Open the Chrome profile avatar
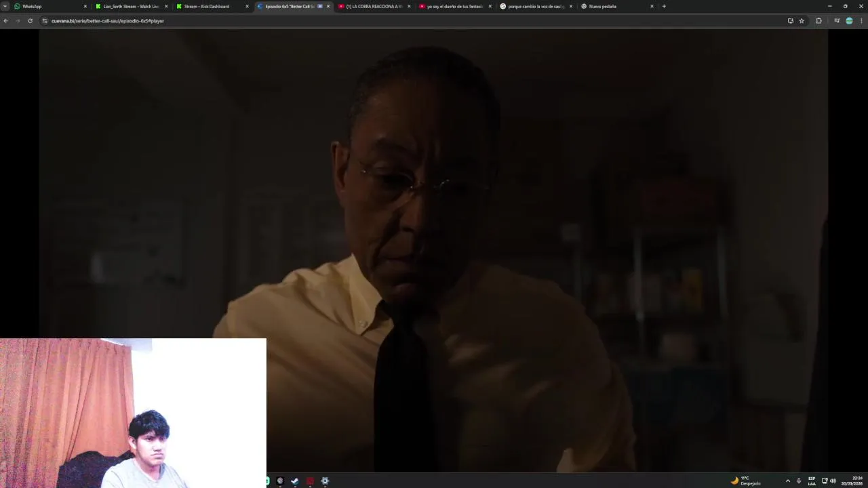Viewport: 868px width, 488px height. [849, 21]
